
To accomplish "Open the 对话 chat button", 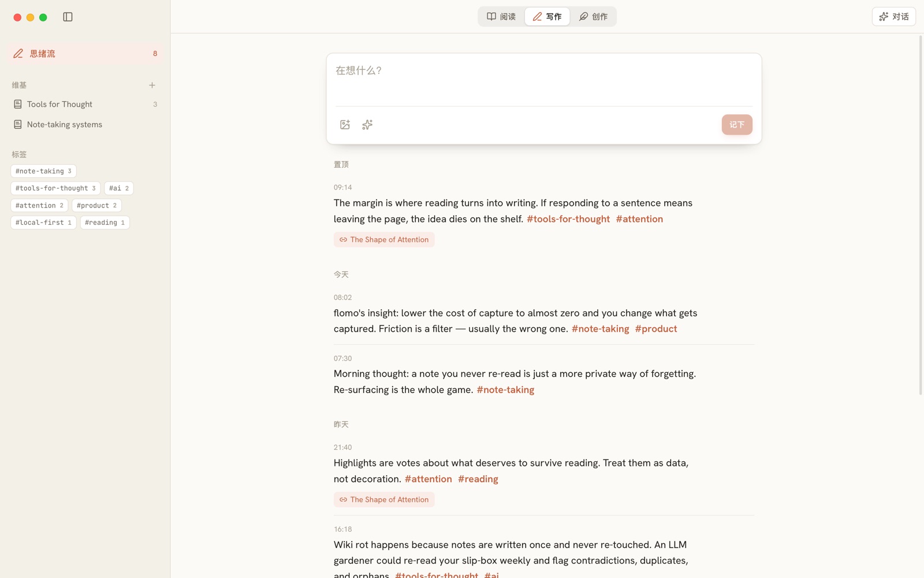I will point(893,17).
